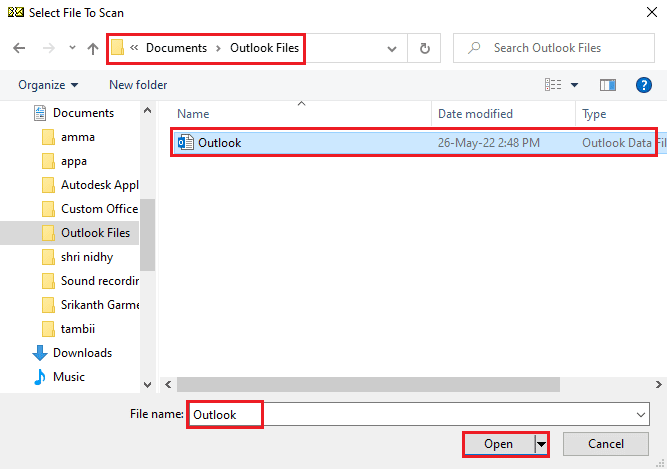The image size is (667, 469).
Task: Create a New folder
Action: [x=138, y=85]
